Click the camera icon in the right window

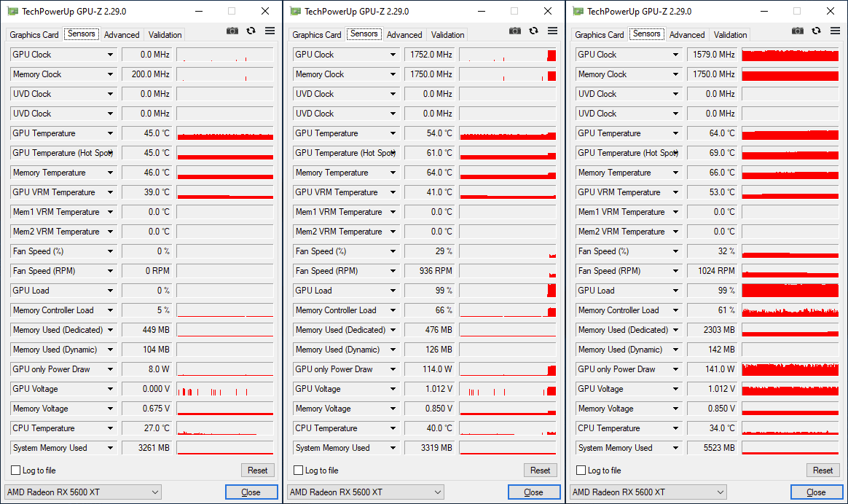798,31
